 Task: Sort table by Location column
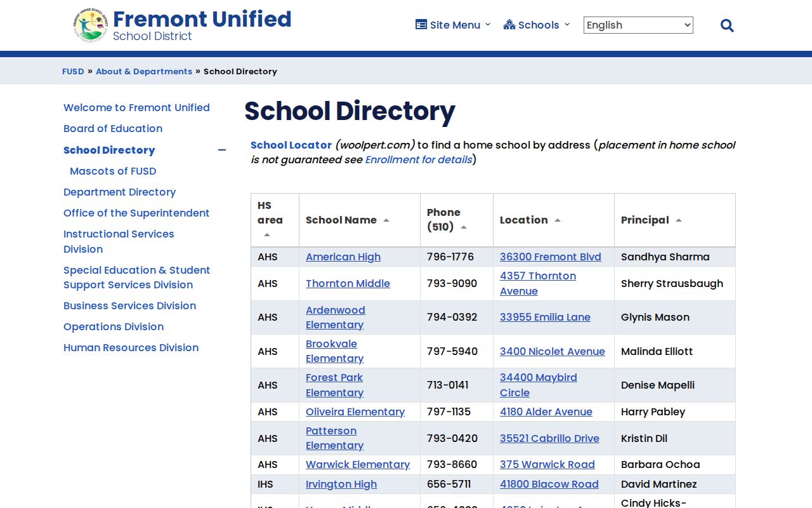[x=554, y=220]
